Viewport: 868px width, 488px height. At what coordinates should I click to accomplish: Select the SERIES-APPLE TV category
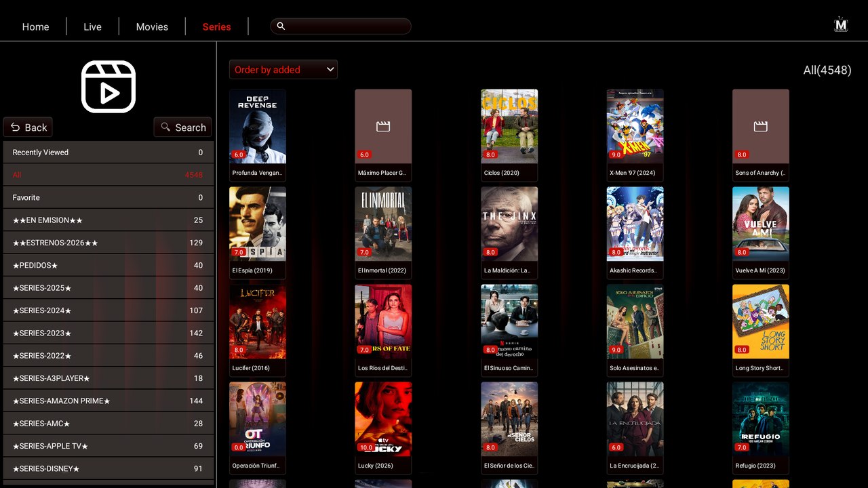(108, 446)
